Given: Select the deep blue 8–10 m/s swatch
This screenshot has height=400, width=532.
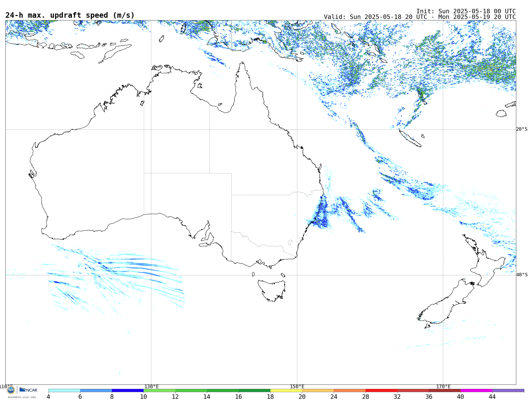Looking at the screenshot, I should click(x=128, y=390).
